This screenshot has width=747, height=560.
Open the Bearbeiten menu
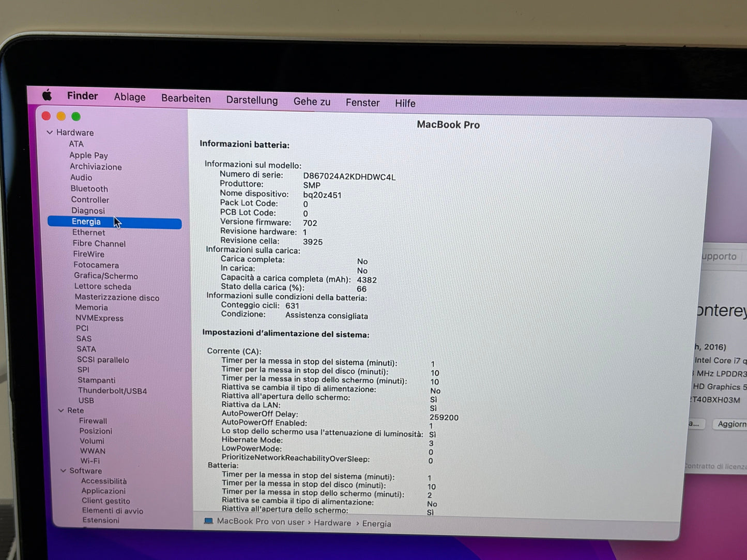tap(186, 99)
